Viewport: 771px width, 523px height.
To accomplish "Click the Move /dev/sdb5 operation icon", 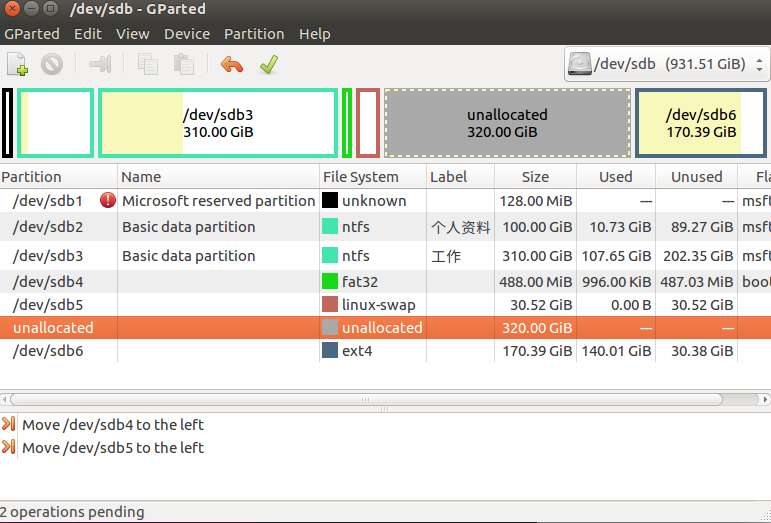I will coord(8,447).
